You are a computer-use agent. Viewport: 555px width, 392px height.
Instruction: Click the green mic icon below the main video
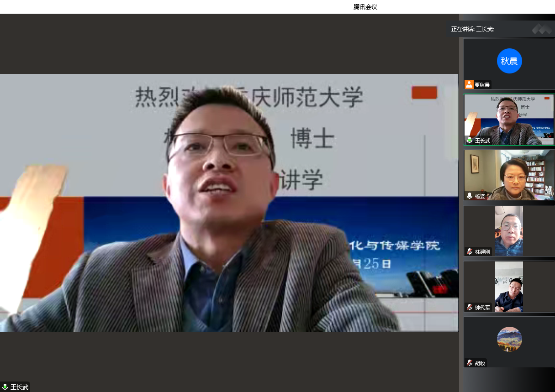point(5,387)
